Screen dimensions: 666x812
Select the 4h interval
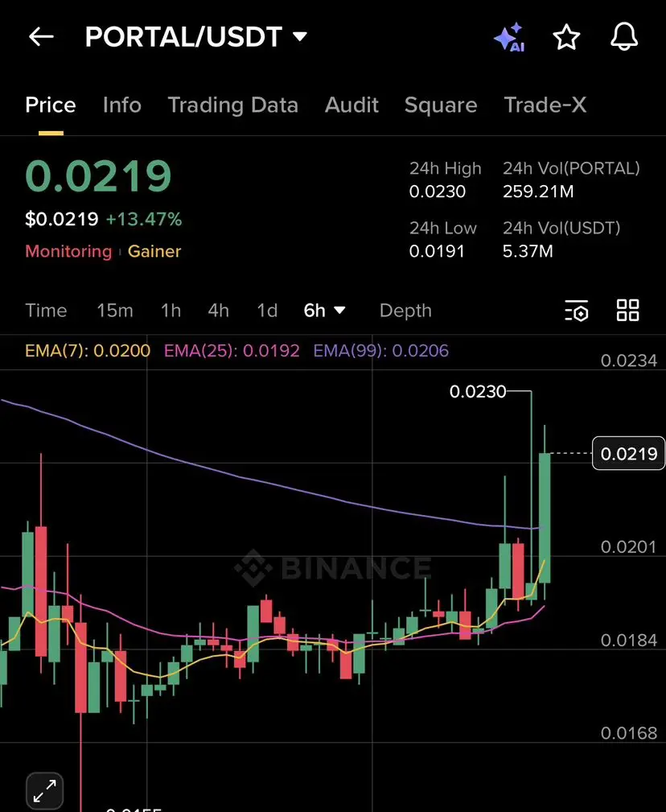pos(218,311)
